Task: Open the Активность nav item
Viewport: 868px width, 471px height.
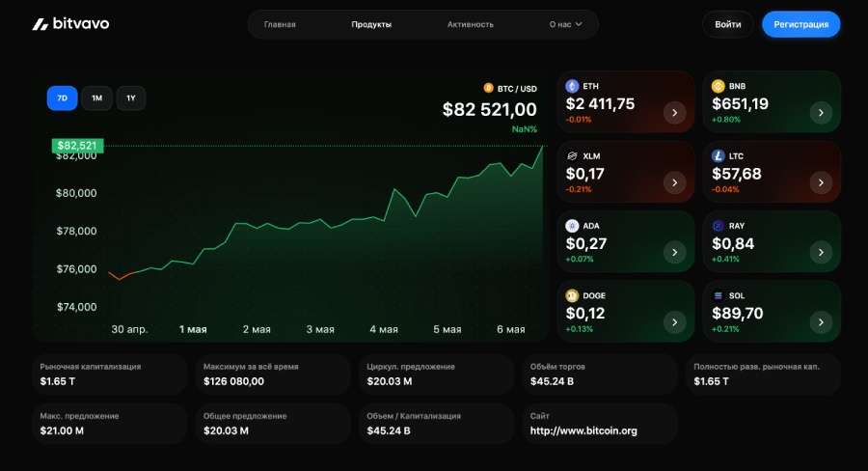Action: (x=470, y=24)
